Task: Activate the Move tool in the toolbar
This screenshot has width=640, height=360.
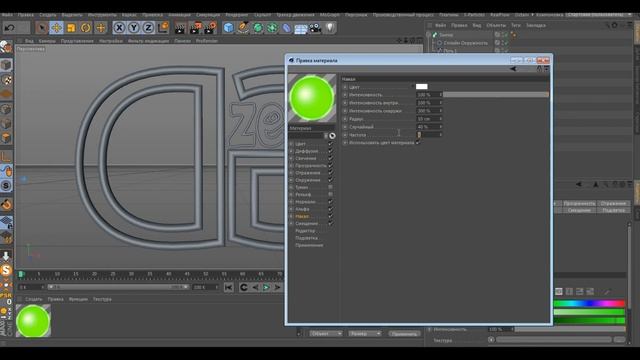Action: (x=56, y=28)
